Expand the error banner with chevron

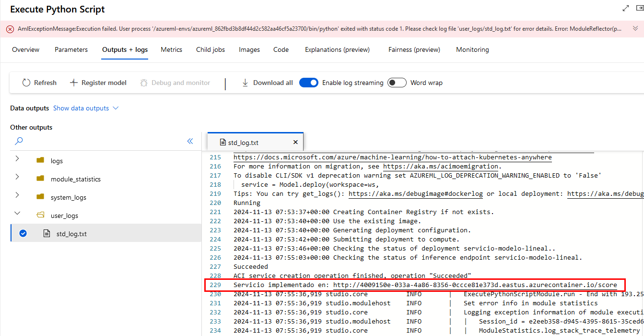(x=635, y=29)
